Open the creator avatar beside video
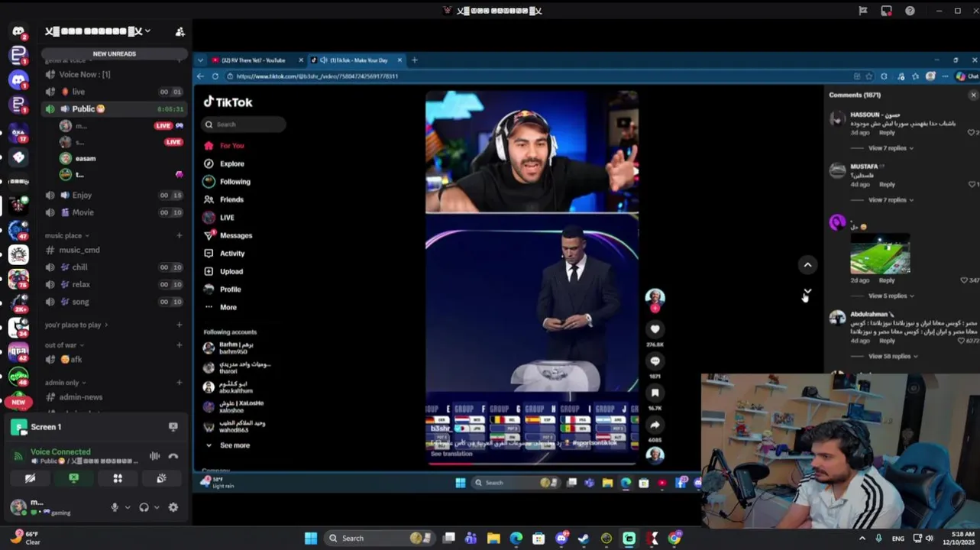Image resolution: width=980 pixels, height=550 pixels. pyautogui.click(x=655, y=296)
